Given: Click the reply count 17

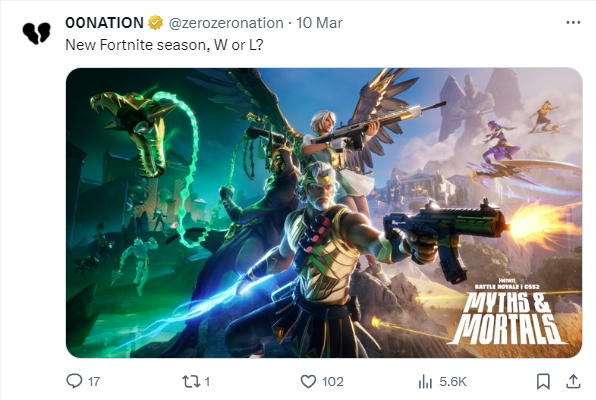Looking at the screenshot, I should (94, 381).
